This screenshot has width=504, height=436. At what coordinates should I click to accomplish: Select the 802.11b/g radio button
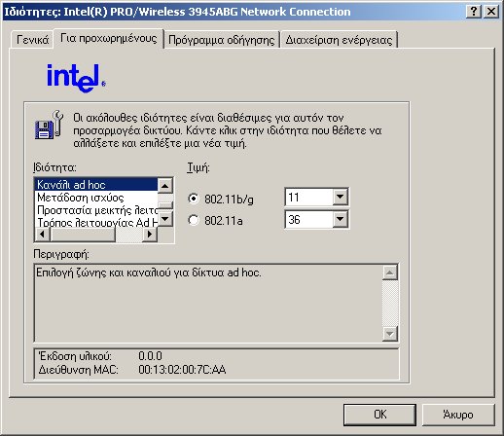[194, 199]
